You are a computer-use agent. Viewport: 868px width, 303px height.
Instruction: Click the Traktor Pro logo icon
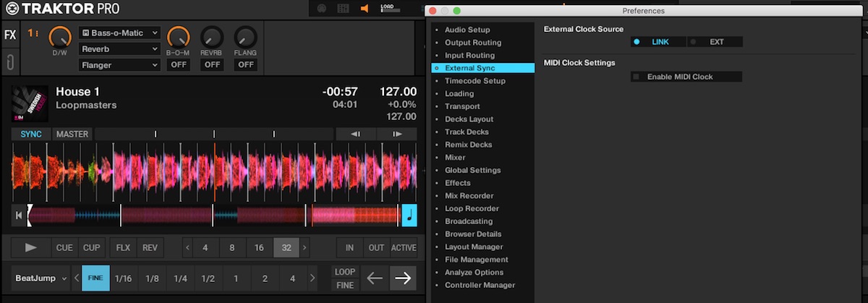point(12,9)
